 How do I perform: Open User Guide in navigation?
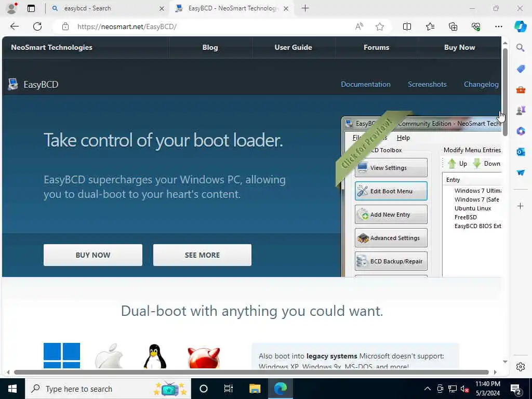(x=293, y=47)
